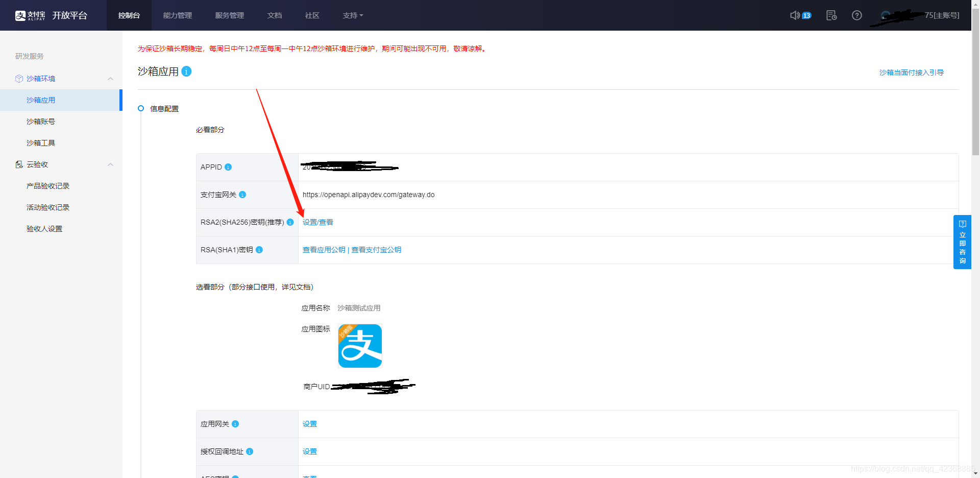Switch to the 控制台 tab
Viewport: 980px width, 478px height.
[129, 15]
